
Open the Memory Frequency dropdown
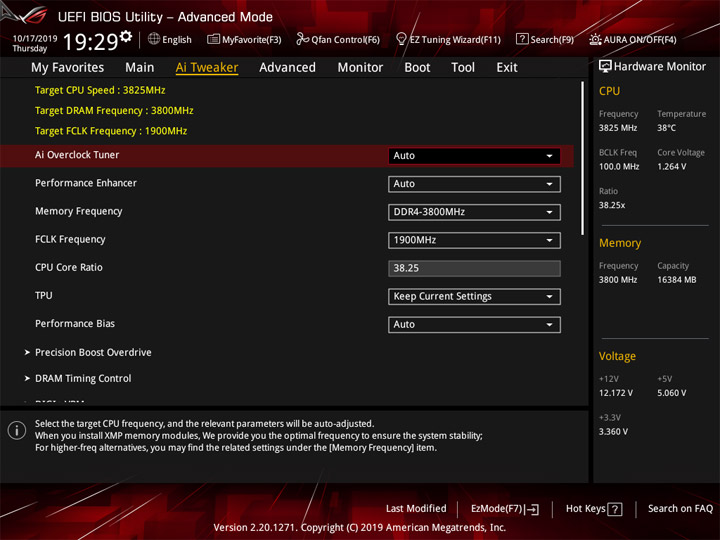click(474, 212)
